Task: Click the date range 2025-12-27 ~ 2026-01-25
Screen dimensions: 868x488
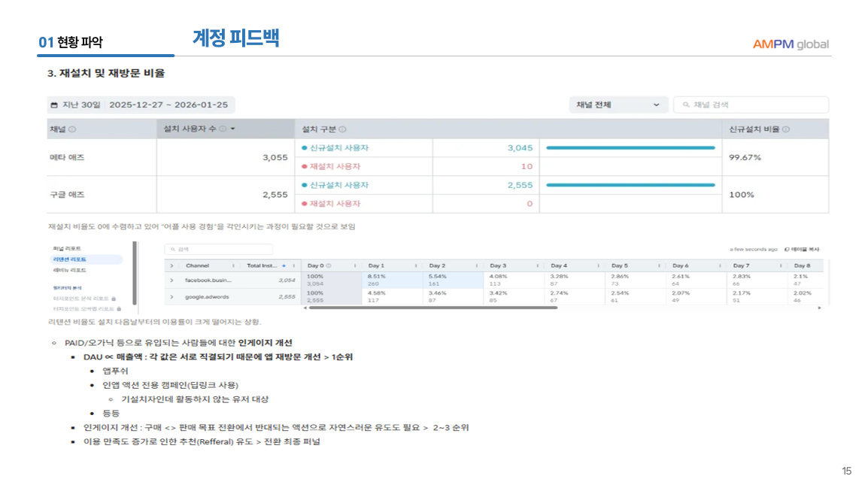Action: point(168,105)
